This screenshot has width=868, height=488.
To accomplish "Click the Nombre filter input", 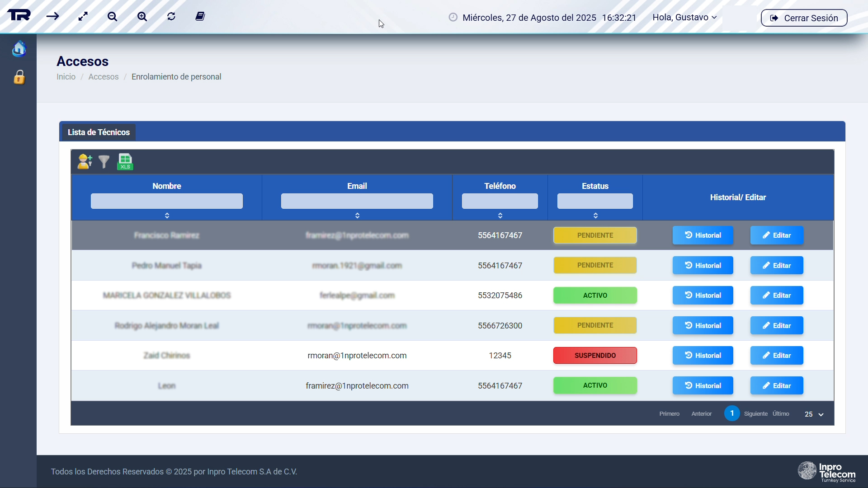I will (x=167, y=201).
